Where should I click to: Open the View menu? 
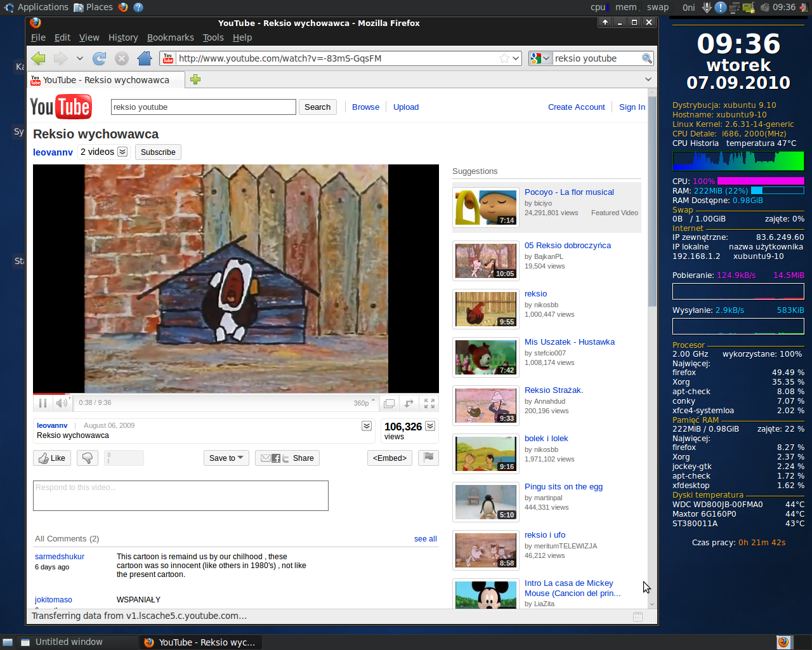[89, 37]
